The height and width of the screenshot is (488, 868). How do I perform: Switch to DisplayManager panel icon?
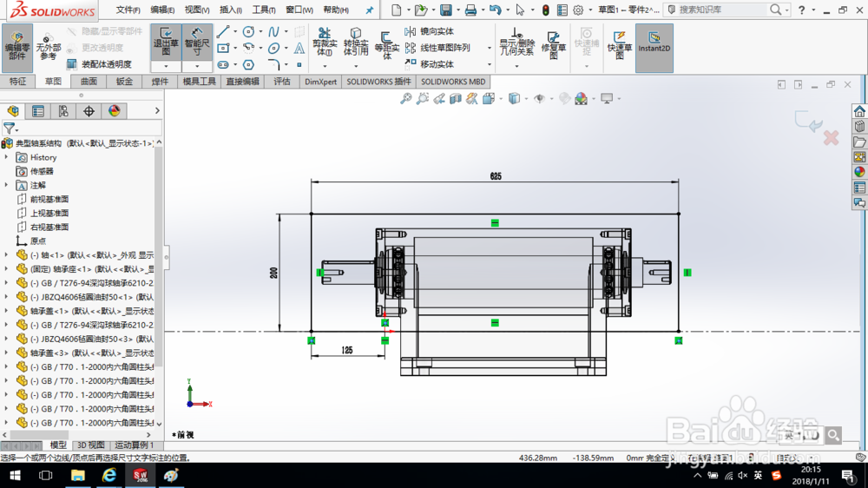point(114,111)
